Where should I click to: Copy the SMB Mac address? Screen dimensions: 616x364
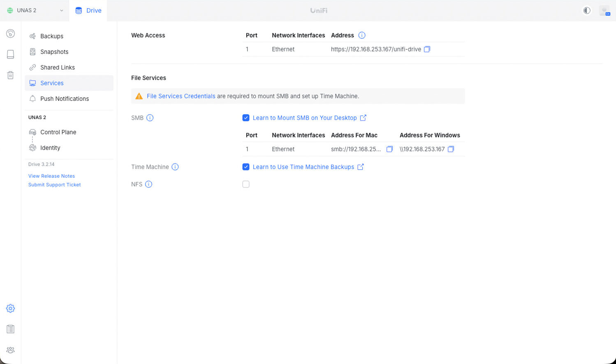tap(389, 149)
